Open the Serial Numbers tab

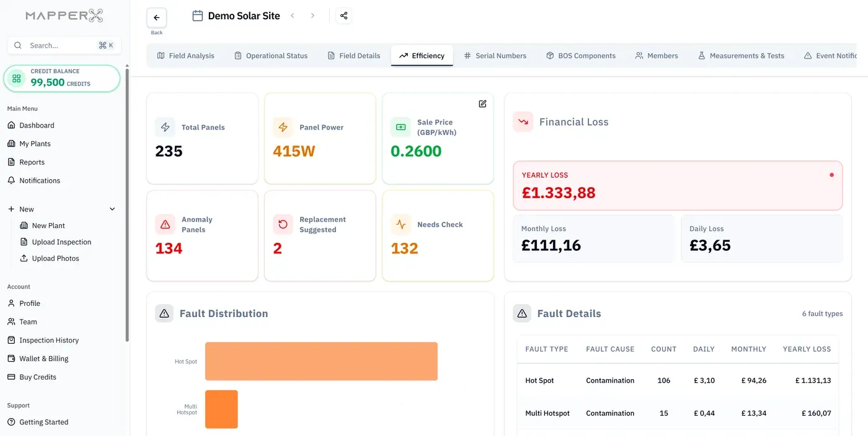point(495,56)
